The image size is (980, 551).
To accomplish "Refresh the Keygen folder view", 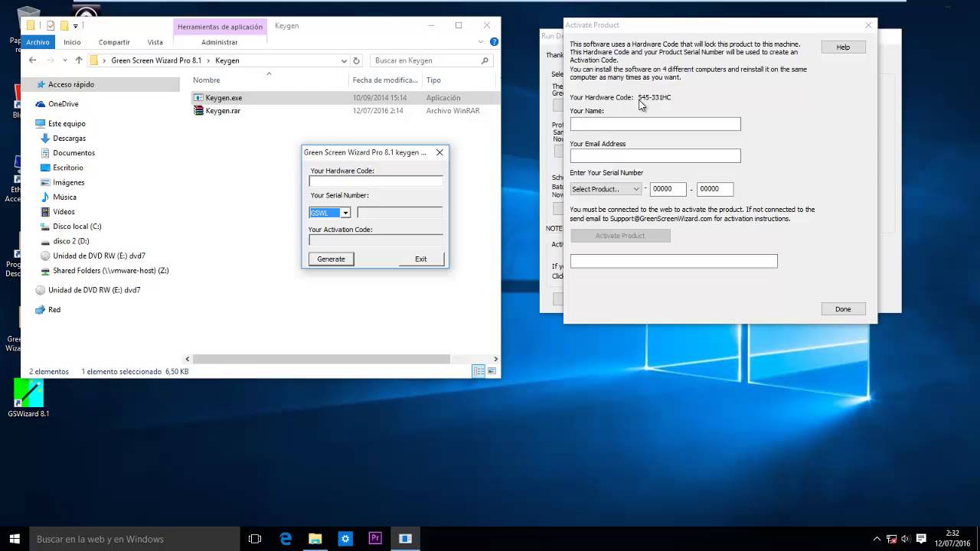I will (356, 60).
